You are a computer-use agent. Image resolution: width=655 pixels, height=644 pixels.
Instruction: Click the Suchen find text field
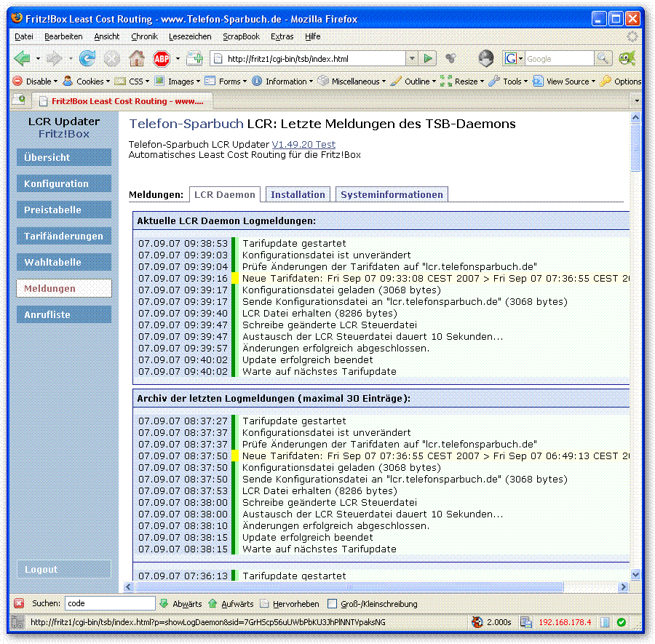(110, 603)
